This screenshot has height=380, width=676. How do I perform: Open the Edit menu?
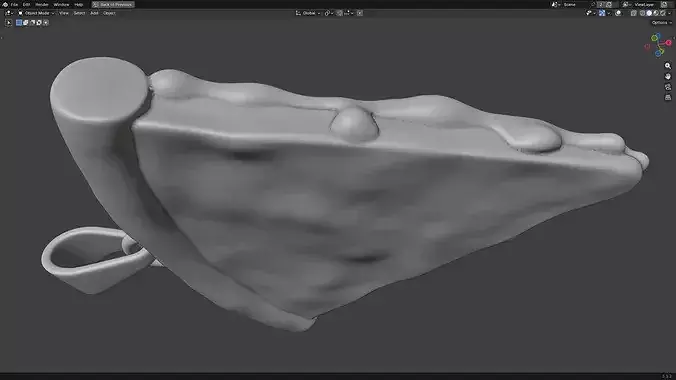pyautogui.click(x=26, y=4)
